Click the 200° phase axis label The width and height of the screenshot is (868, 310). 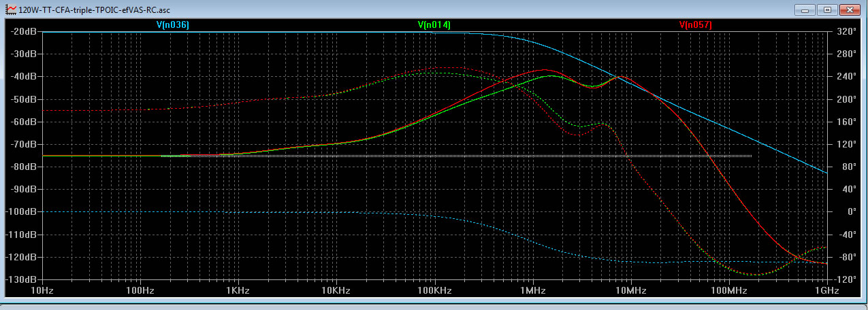coord(846,99)
